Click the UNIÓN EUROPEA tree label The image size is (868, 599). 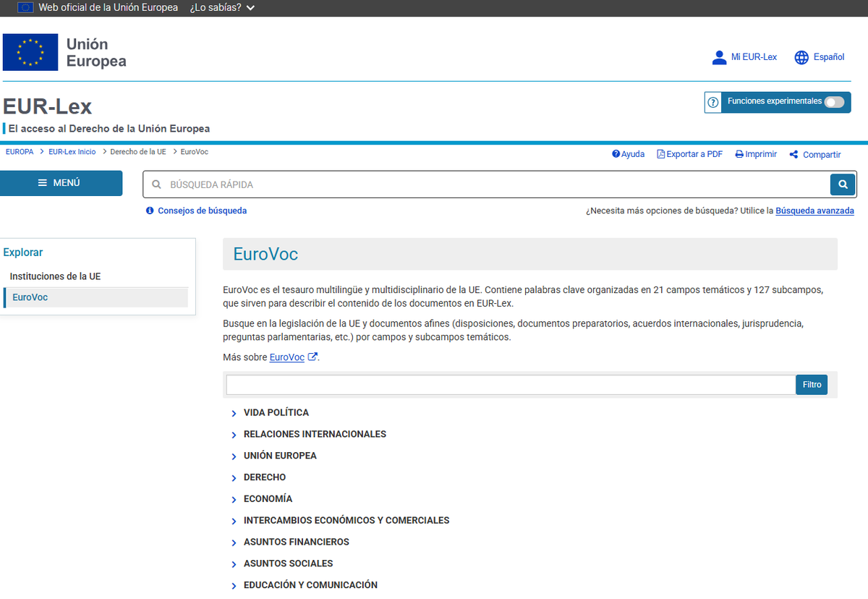280,456
